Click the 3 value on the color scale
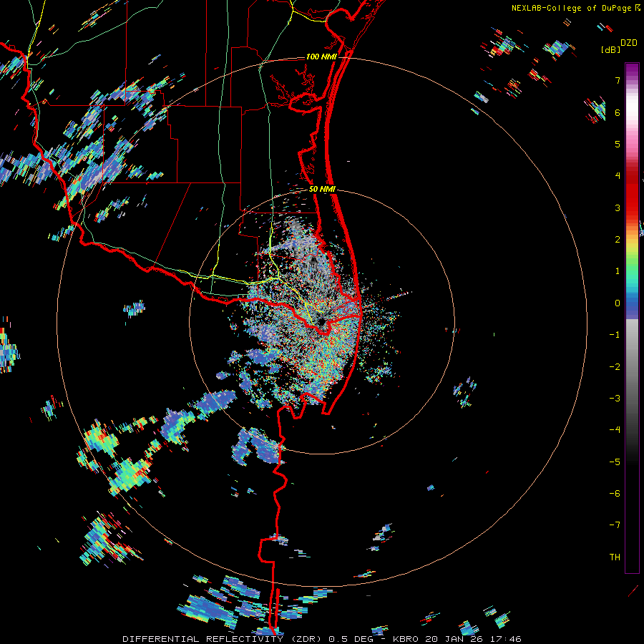The image size is (644, 644). [618, 208]
